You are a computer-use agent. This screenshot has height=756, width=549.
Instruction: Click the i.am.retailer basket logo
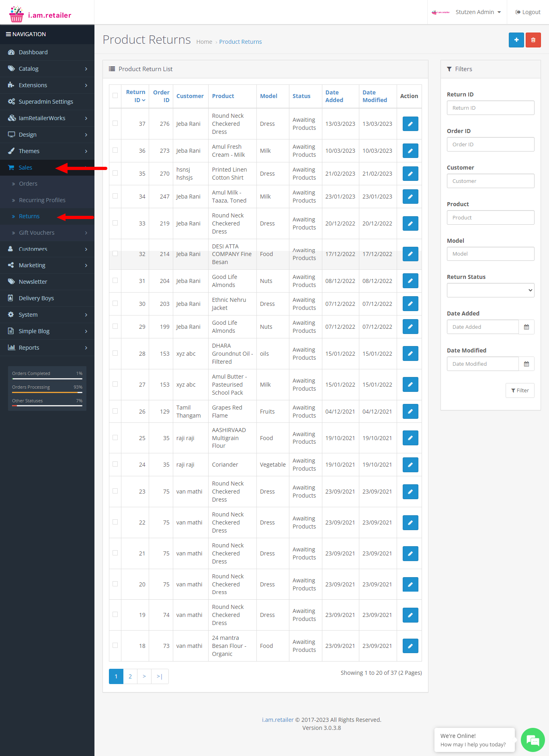(16, 14)
